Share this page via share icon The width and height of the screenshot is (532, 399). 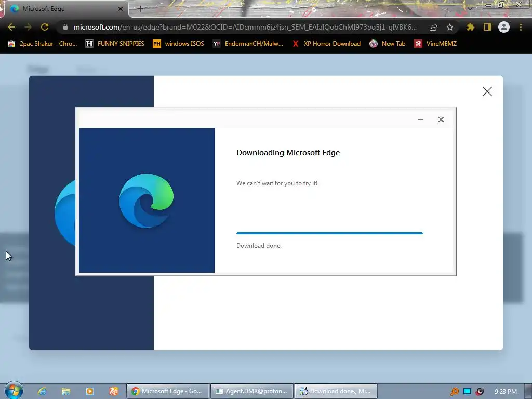click(x=433, y=27)
